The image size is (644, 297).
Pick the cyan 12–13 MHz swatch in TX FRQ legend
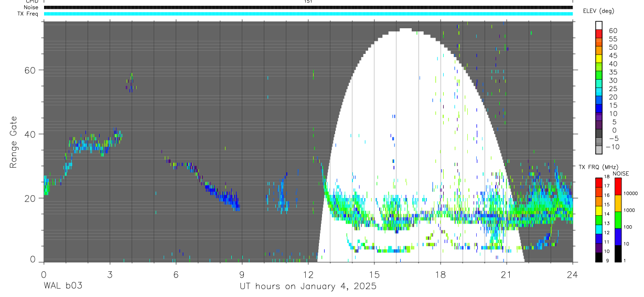(598, 229)
